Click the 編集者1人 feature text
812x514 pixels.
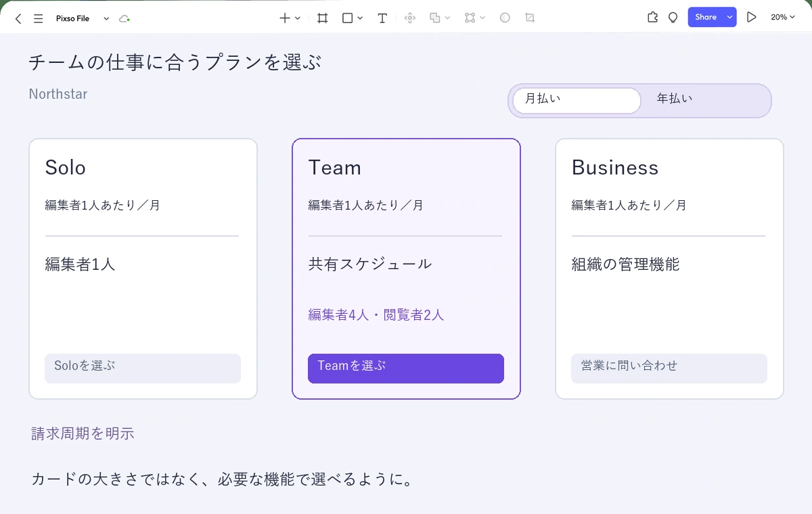(80, 264)
